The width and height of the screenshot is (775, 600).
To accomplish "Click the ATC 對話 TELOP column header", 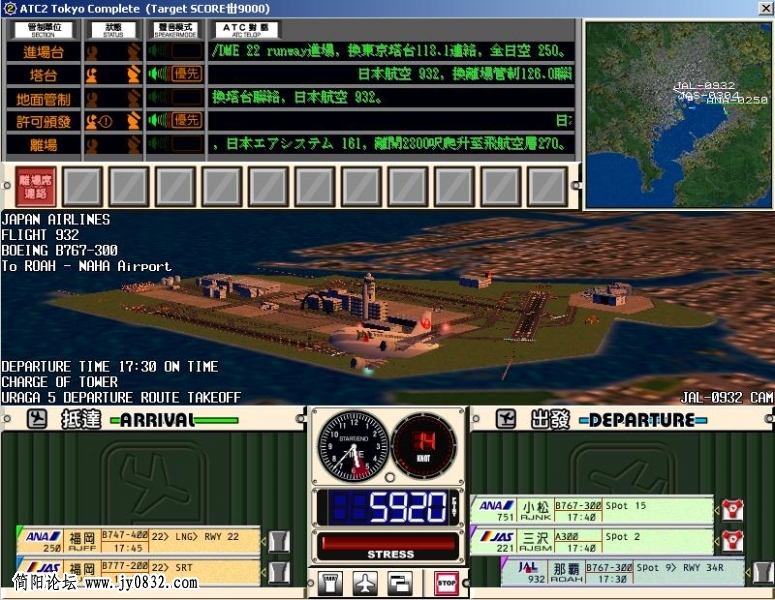I will click(246, 30).
